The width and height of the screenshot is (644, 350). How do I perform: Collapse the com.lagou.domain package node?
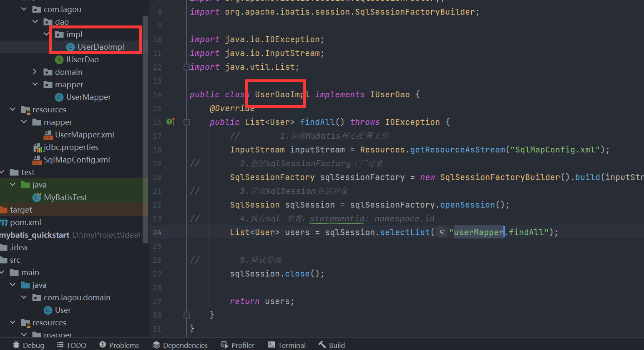24,297
